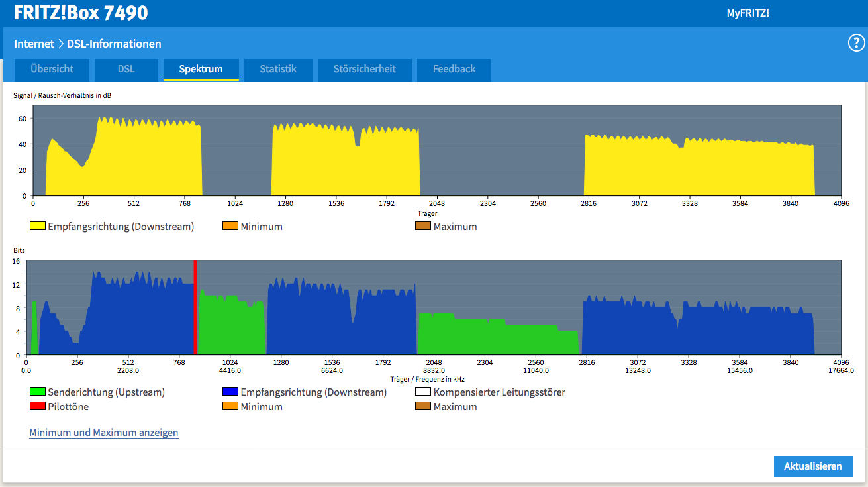Image resolution: width=868 pixels, height=487 pixels.
Task: Click the red Pilottöne legend swatch
Action: tap(37, 406)
